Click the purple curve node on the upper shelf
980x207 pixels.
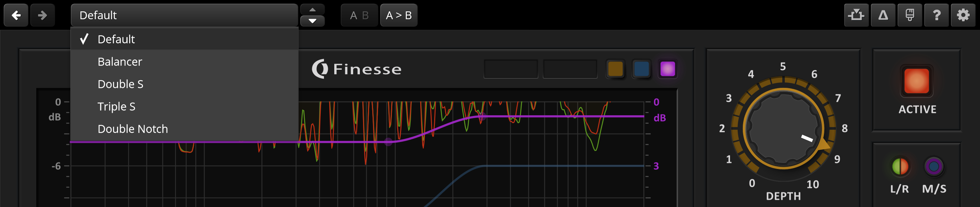tap(483, 116)
